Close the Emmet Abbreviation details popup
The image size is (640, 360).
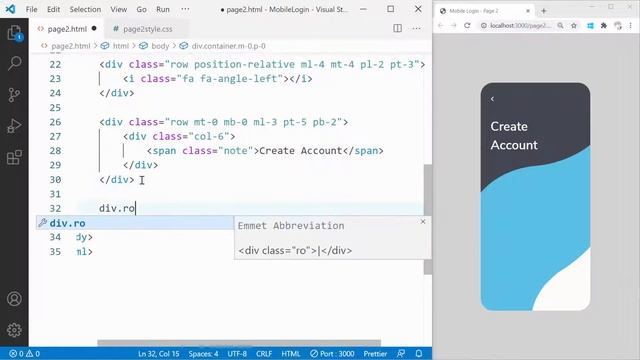click(423, 222)
